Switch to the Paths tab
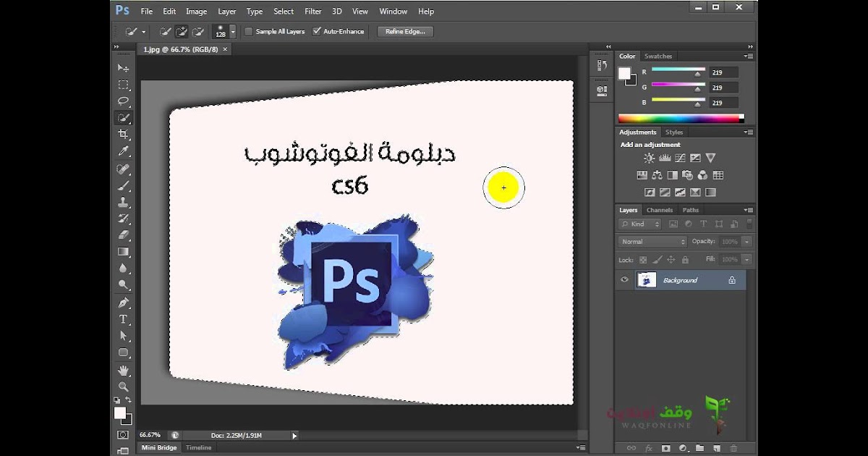 [691, 210]
